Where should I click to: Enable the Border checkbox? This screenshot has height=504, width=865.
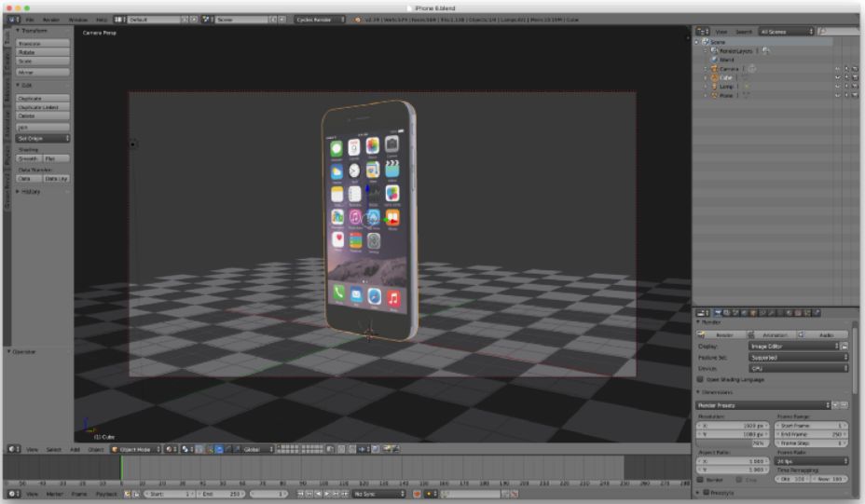pos(700,479)
